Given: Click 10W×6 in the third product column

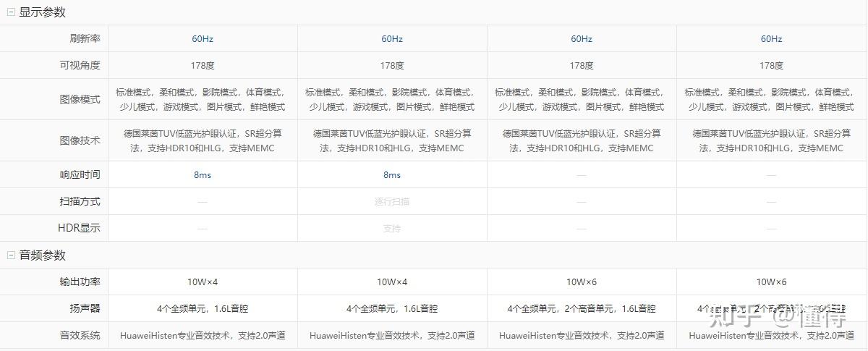Looking at the screenshot, I should click(582, 282).
